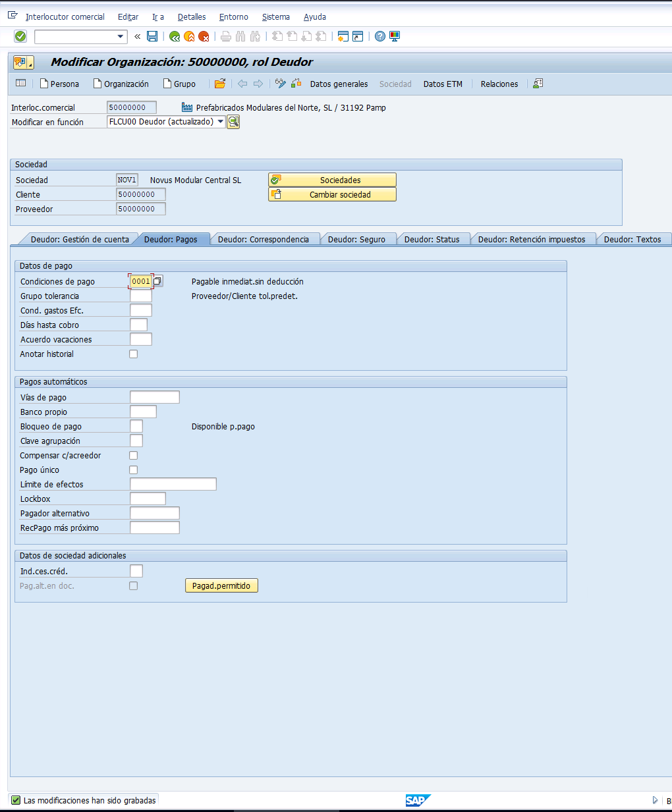672x812 pixels.
Task: Click the blue Help question mark icon
Action: coord(380,36)
